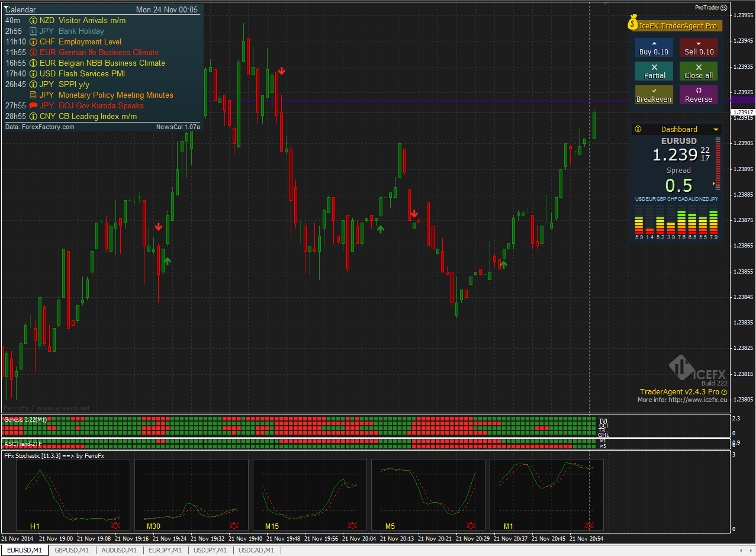The width and height of the screenshot is (756, 556).
Task: Click the smiley icon beside TraderAgent v2.4.3 Pro
Action: tap(725, 392)
